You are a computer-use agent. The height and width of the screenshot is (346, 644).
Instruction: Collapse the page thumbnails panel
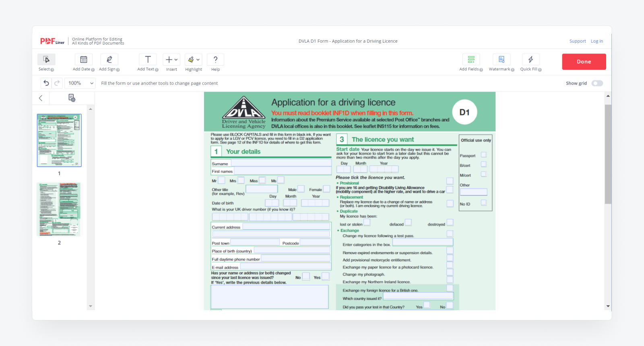pyautogui.click(x=41, y=98)
